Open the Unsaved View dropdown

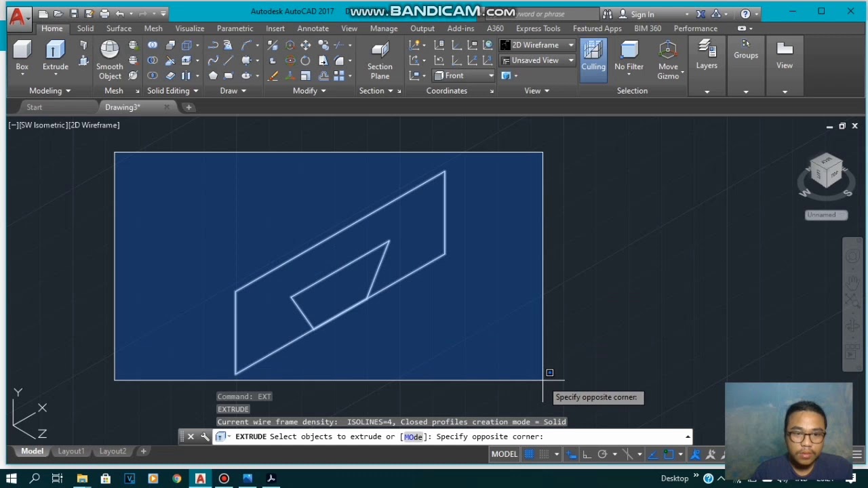(x=537, y=60)
